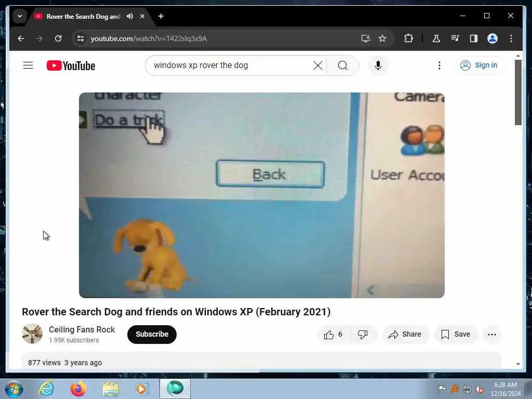Launch Internet Explorer from taskbar
532x399 pixels.
[46, 389]
